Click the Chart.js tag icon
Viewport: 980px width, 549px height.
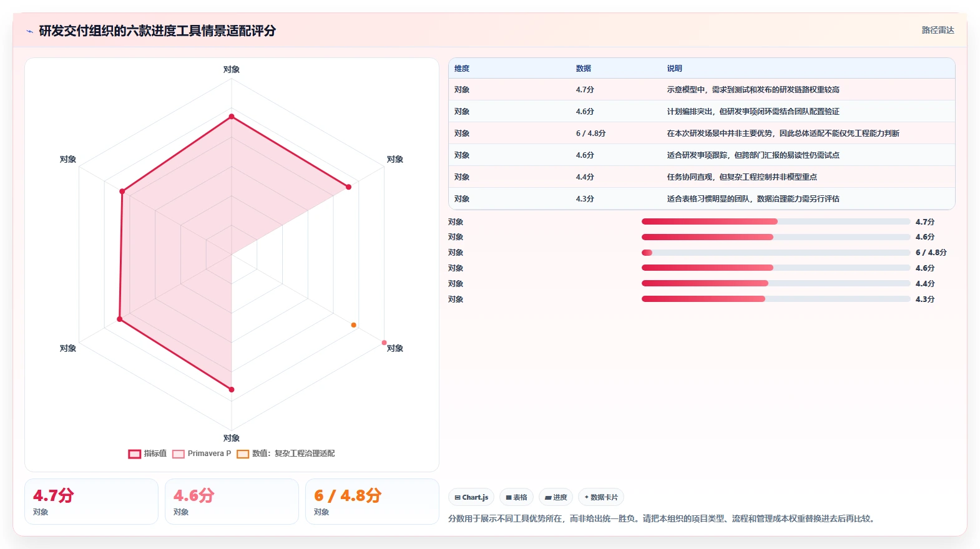pyautogui.click(x=458, y=497)
